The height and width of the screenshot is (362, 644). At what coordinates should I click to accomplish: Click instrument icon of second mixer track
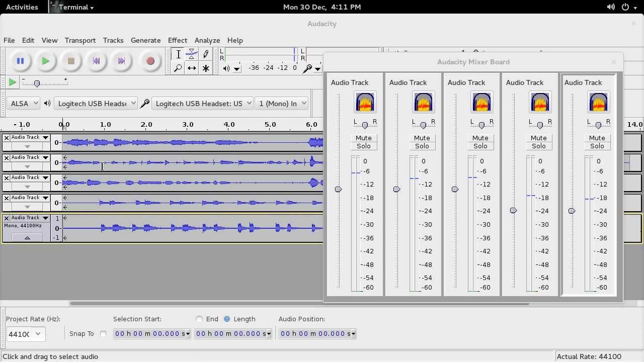point(423,103)
